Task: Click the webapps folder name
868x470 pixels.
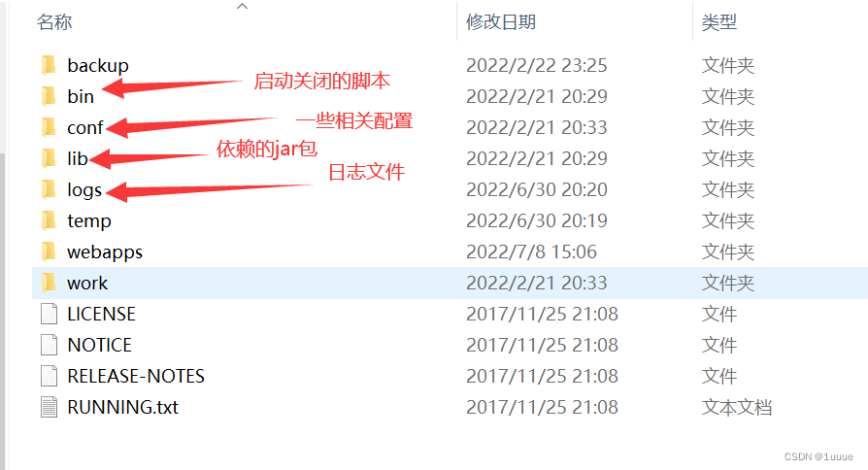Action: click(x=105, y=252)
